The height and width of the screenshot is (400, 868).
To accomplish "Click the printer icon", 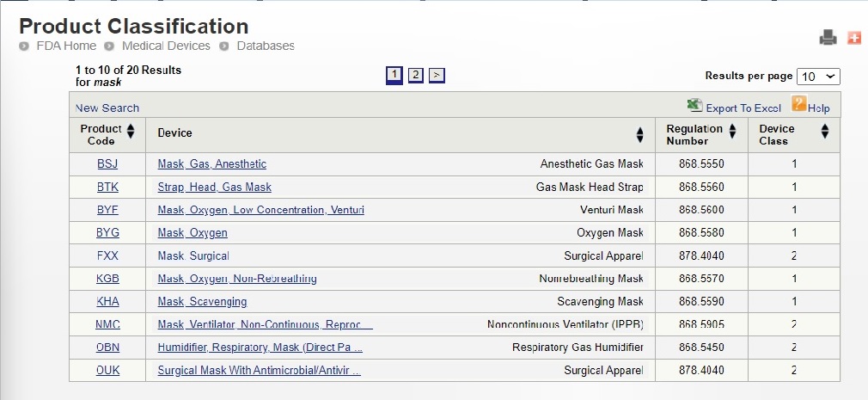I will 828,38.
